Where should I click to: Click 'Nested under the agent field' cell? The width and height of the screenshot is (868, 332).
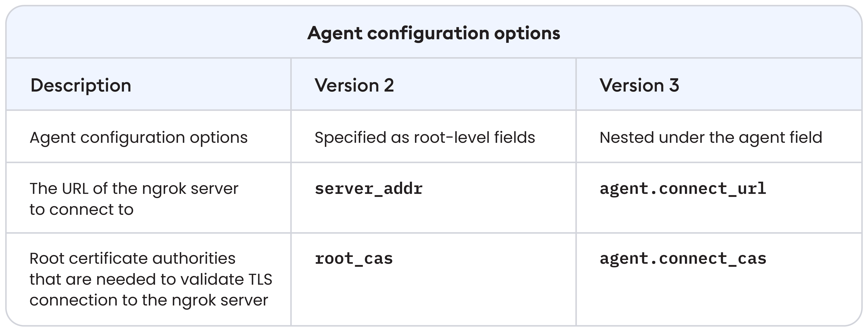coord(711,138)
